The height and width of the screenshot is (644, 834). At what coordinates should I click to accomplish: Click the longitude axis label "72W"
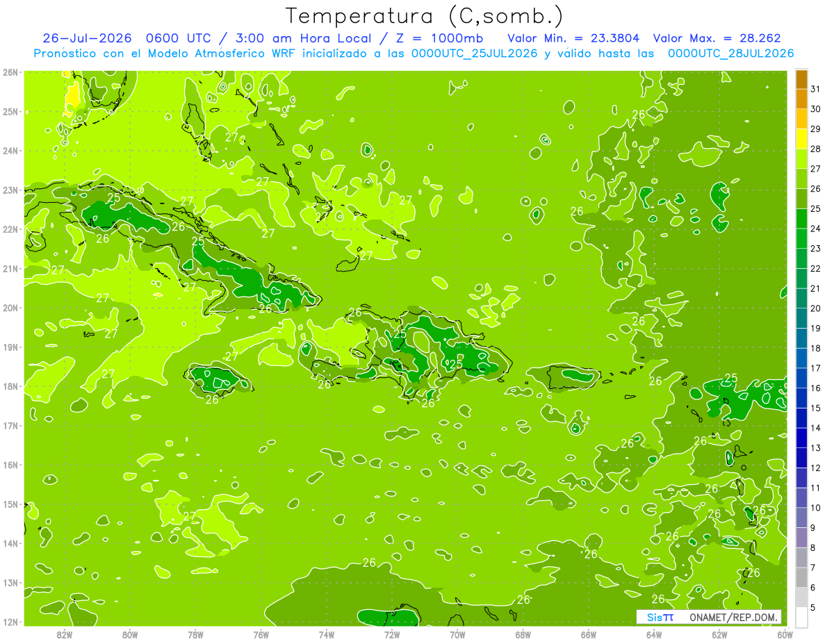pos(392,634)
